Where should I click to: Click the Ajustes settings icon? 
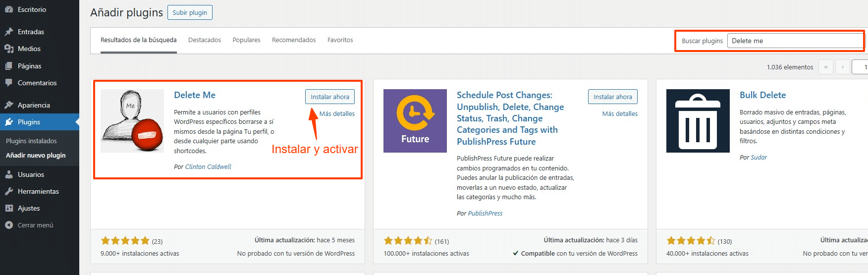[9, 208]
